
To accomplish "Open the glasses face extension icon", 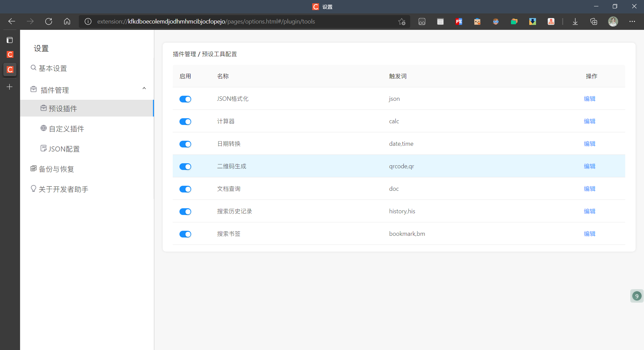I will click(x=496, y=21).
